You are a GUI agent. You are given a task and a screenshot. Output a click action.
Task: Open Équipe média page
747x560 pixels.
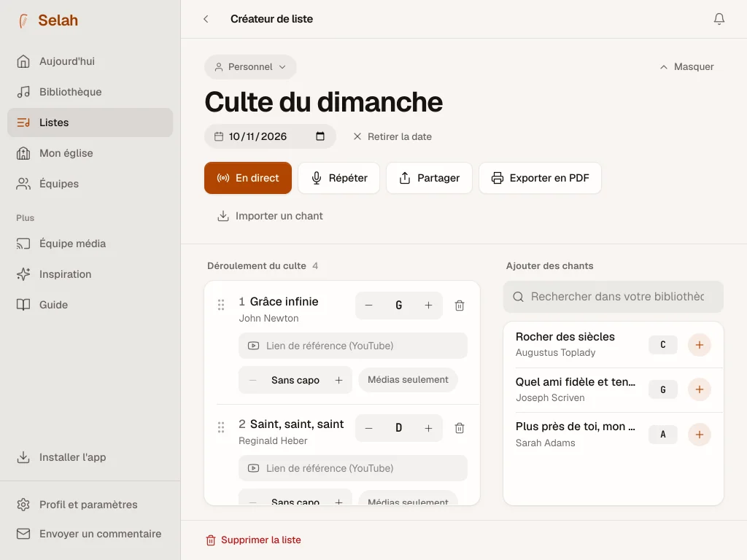point(90,244)
